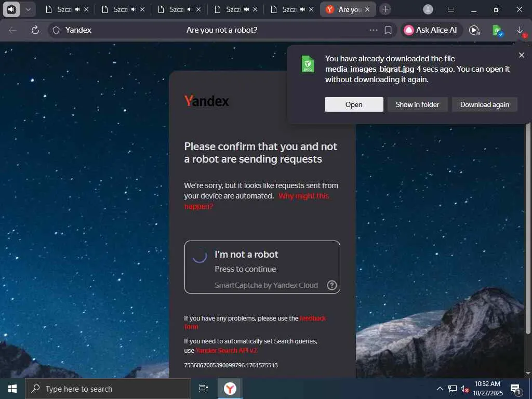This screenshot has height=399, width=532.
Task: Click the JPEG file icon in popup
Action: coord(308,64)
